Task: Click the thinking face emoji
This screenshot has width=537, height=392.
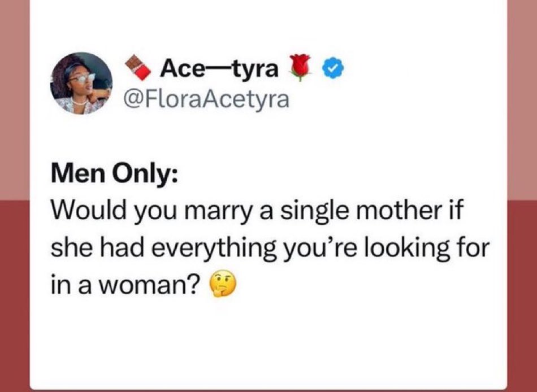Action: (223, 285)
